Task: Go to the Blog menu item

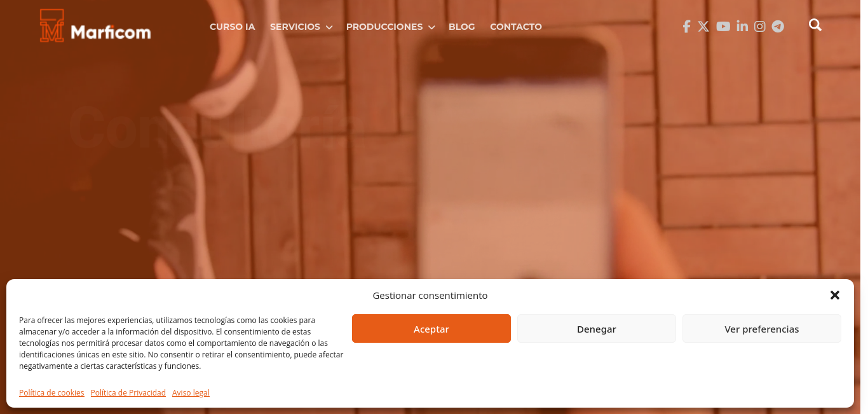Action: point(462,27)
